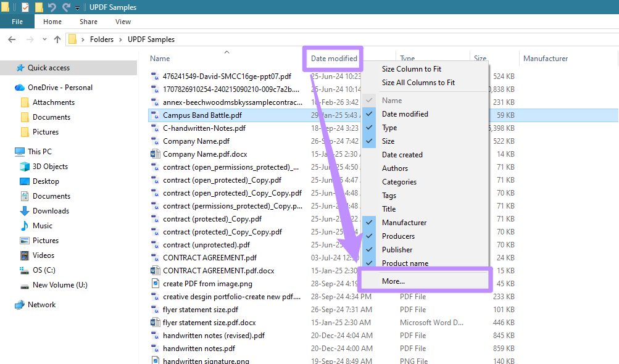Click the Quick access star icon
Screen dimensions: 619x364
[20, 68]
